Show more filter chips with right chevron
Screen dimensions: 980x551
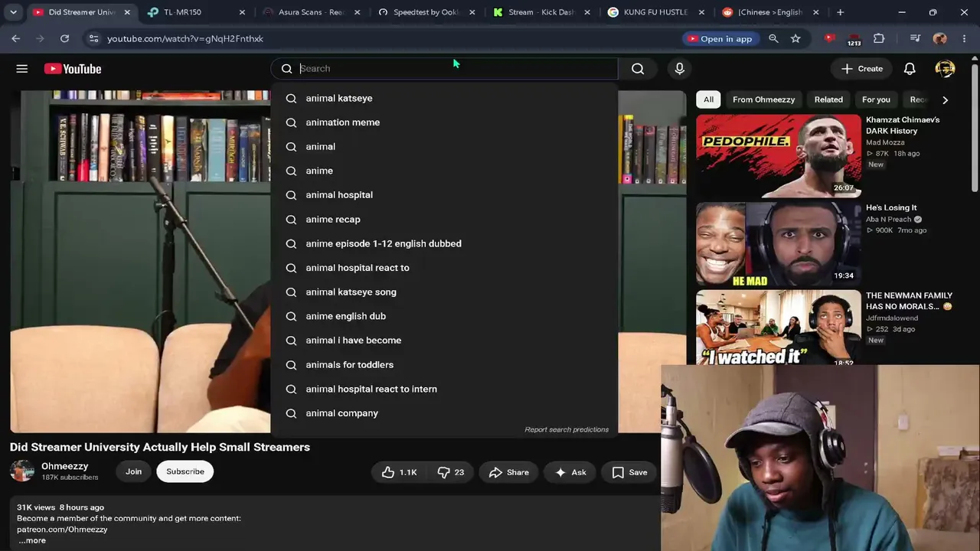[x=945, y=99]
